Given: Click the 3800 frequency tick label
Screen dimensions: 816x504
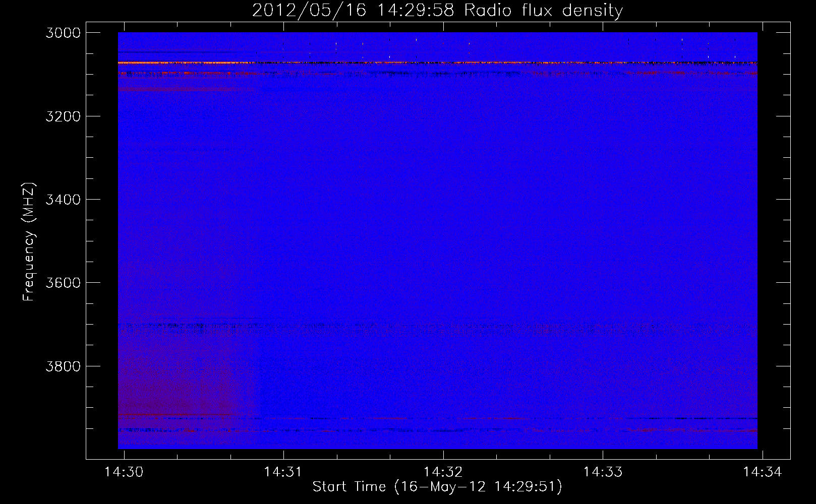Looking at the screenshot, I should coord(63,366).
